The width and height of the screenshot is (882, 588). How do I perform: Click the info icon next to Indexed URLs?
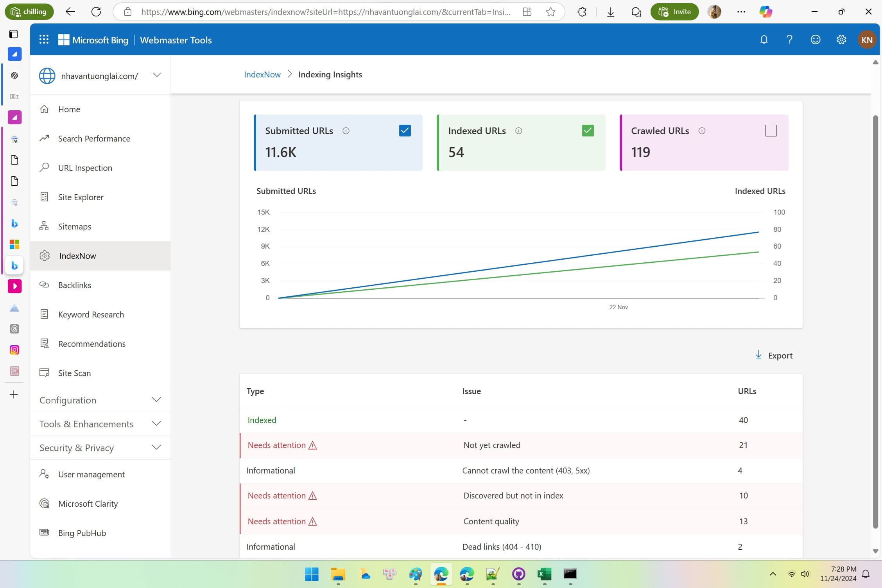pyautogui.click(x=519, y=131)
